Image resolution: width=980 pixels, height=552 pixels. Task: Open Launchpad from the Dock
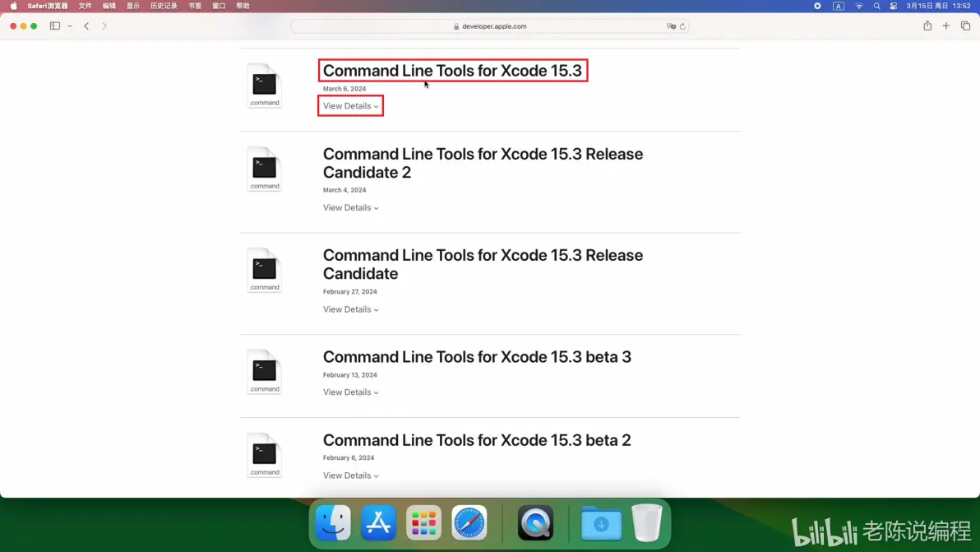pyautogui.click(x=423, y=522)
